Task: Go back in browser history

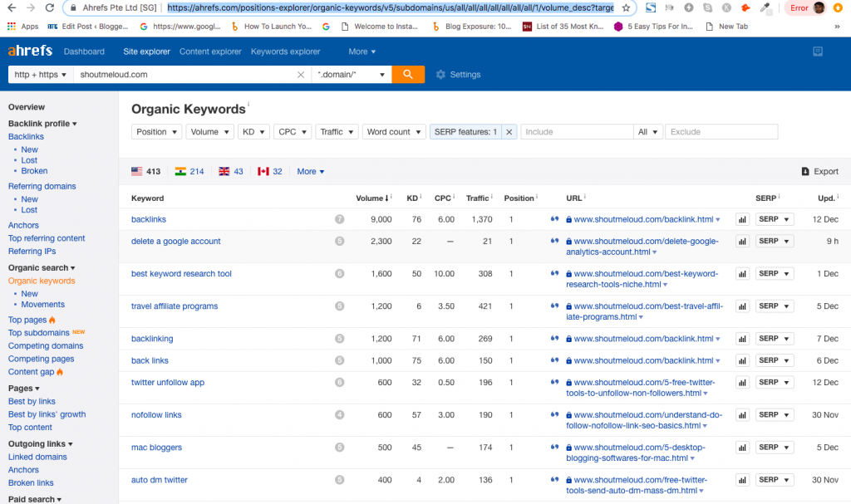Action: pos(12,7)
